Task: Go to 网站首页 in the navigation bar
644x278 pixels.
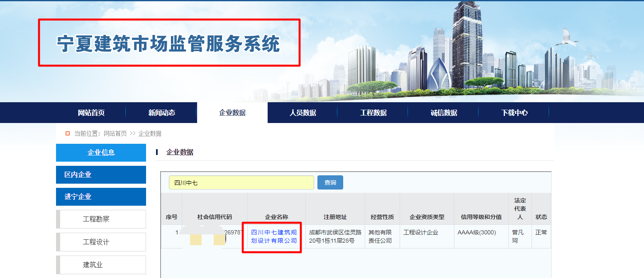Action: click(91, 113)
